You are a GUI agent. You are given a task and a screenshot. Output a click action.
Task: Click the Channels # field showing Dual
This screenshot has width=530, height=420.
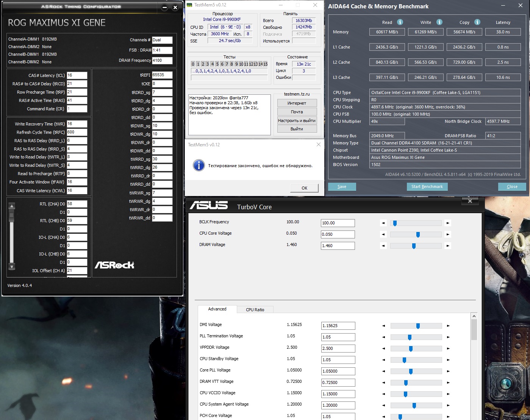[x=162, y=40]
